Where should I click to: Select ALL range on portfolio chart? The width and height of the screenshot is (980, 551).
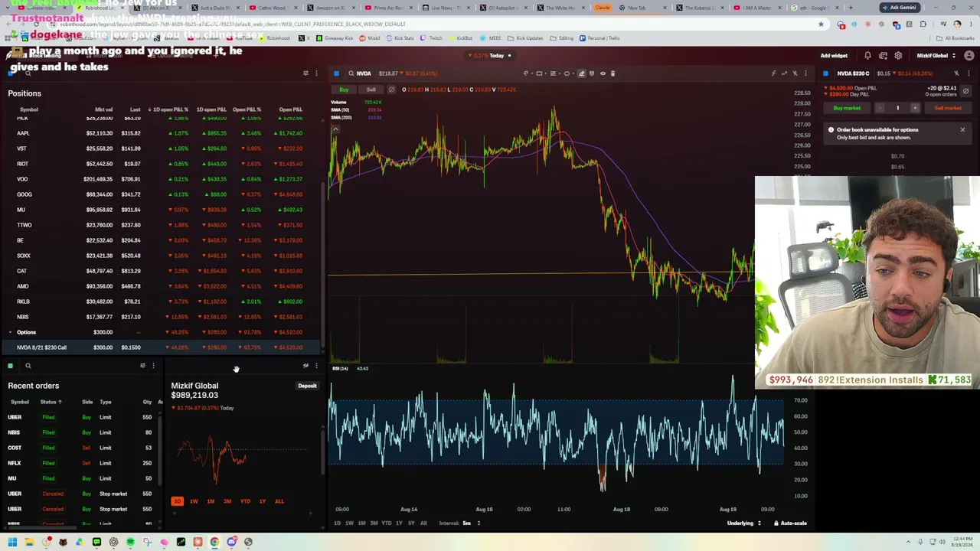[x=279, y=501]
